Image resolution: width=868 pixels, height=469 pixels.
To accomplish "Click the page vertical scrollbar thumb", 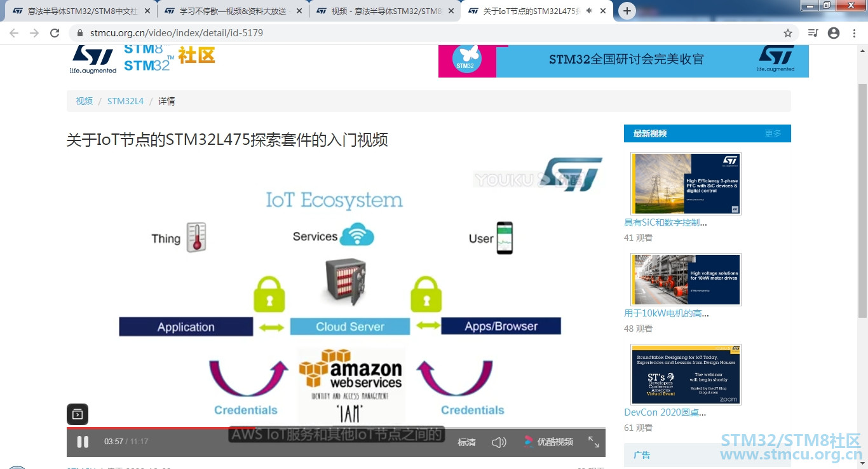I will click(862, 200).
